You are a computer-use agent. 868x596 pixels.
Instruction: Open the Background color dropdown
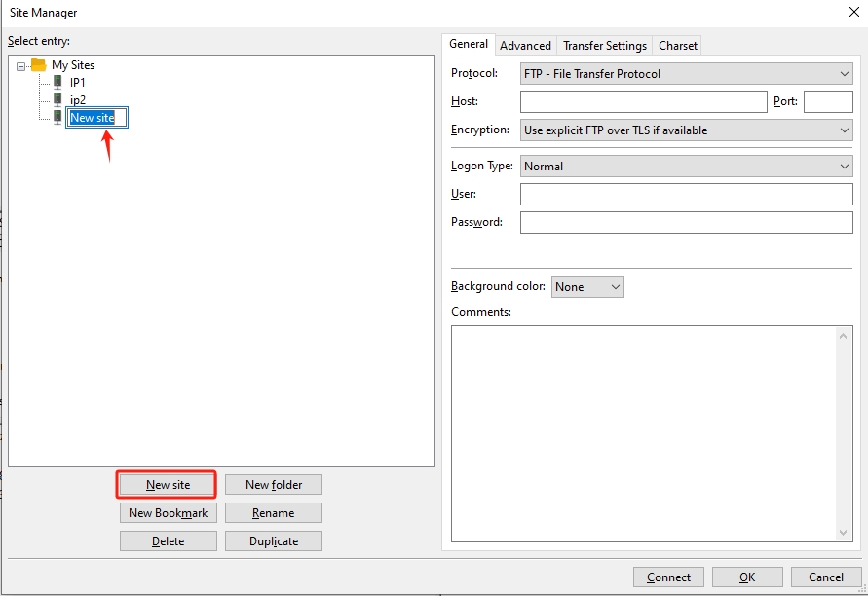click(587, 287)
